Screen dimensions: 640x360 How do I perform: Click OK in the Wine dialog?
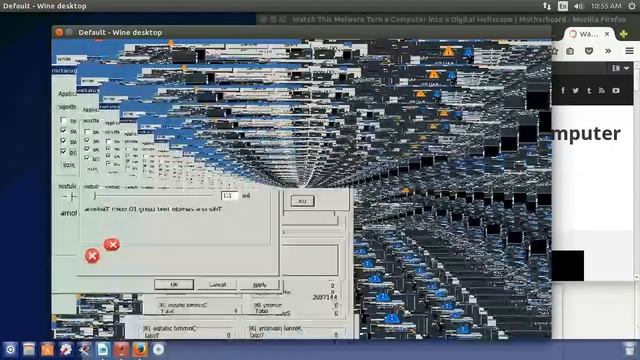click(x=174, y=284)
